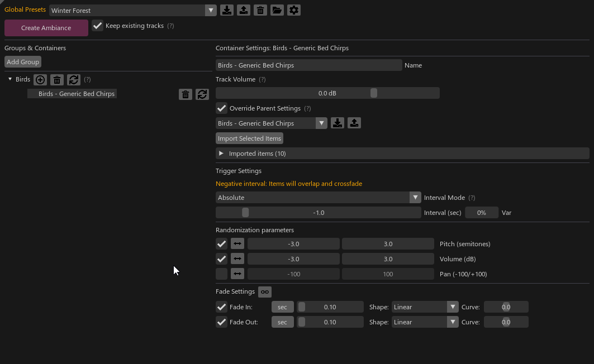Regenerate Birds - Generic Bed Chirps container
This screenshot has height=364, width=594.
pyautogui.click(x=202, y=94)
